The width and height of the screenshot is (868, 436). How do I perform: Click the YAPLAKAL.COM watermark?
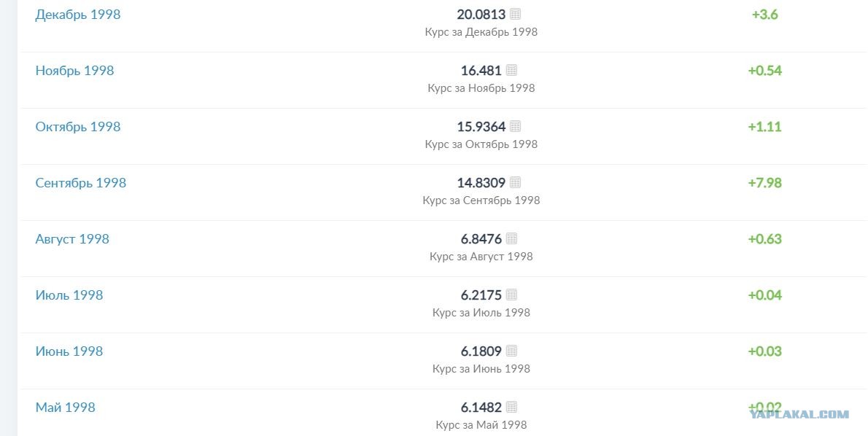point(799,414)
